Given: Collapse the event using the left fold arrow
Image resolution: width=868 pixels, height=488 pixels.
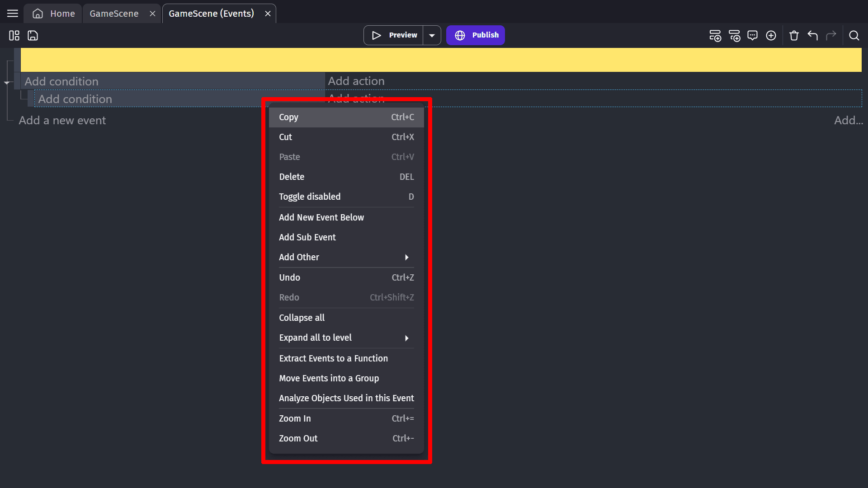Looking at the screenshot, I should (7, 83).
